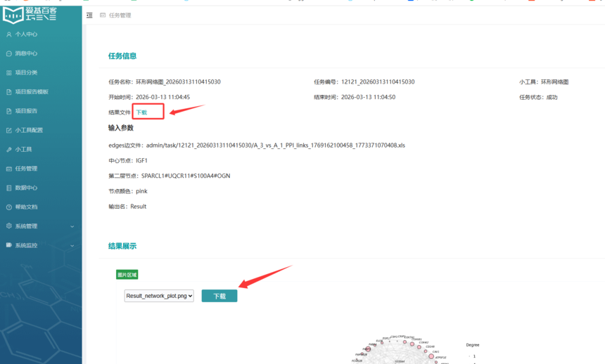Open the Result_network_plot.png dropdown
This screenshot has width=605, height=364.
coord(159,296)
